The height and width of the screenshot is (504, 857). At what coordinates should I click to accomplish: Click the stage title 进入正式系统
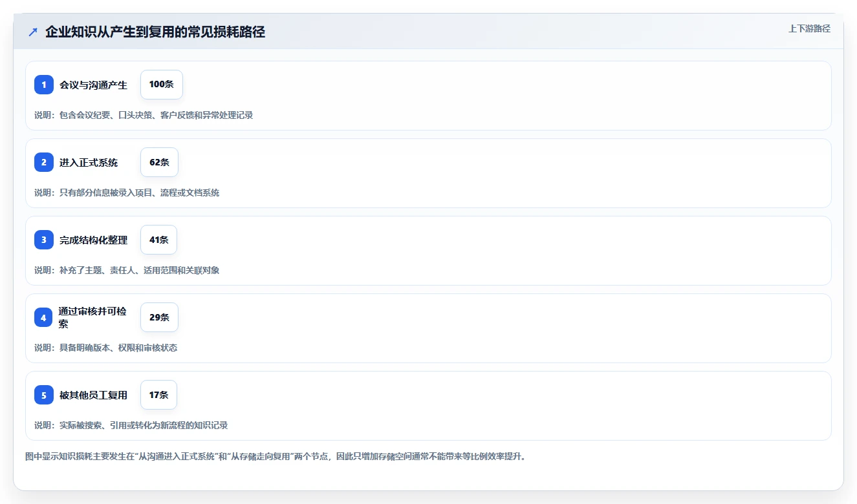(89, 163)
